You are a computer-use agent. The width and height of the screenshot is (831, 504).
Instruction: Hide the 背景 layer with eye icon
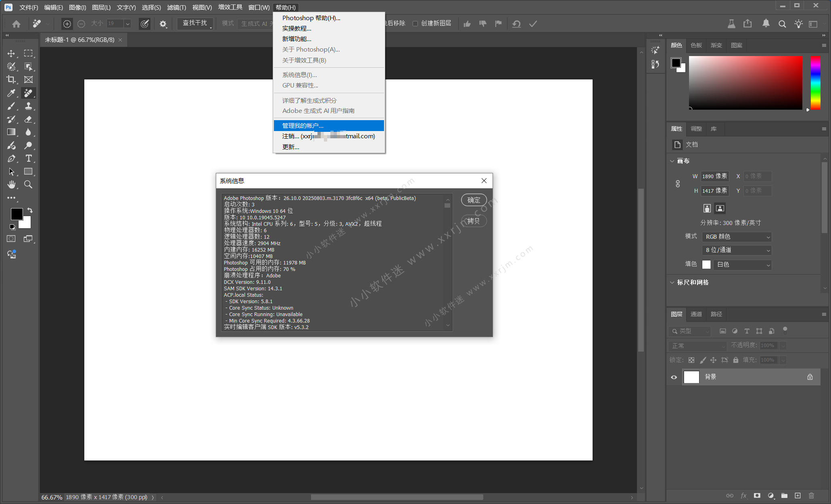pos(674,377)
